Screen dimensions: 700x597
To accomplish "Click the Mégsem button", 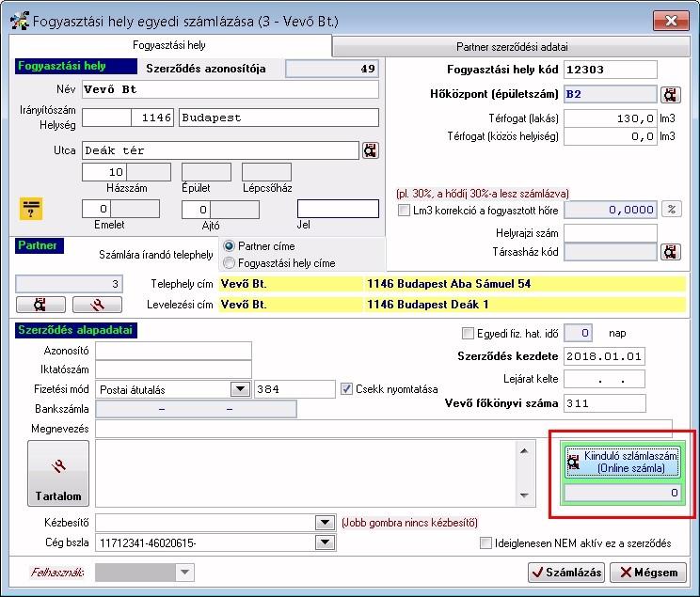I will [647, 572].
